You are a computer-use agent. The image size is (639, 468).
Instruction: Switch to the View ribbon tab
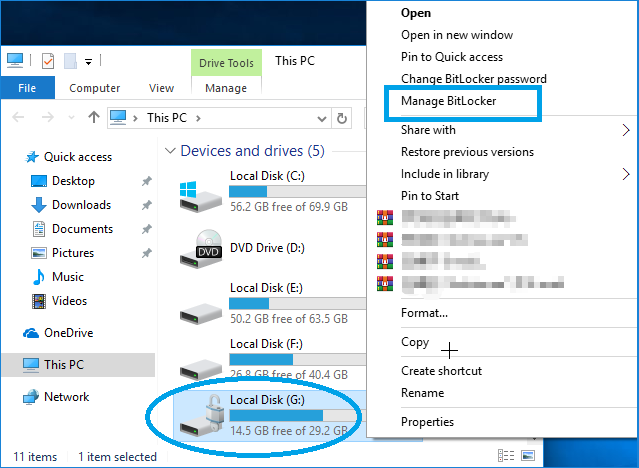coord(161,88)
